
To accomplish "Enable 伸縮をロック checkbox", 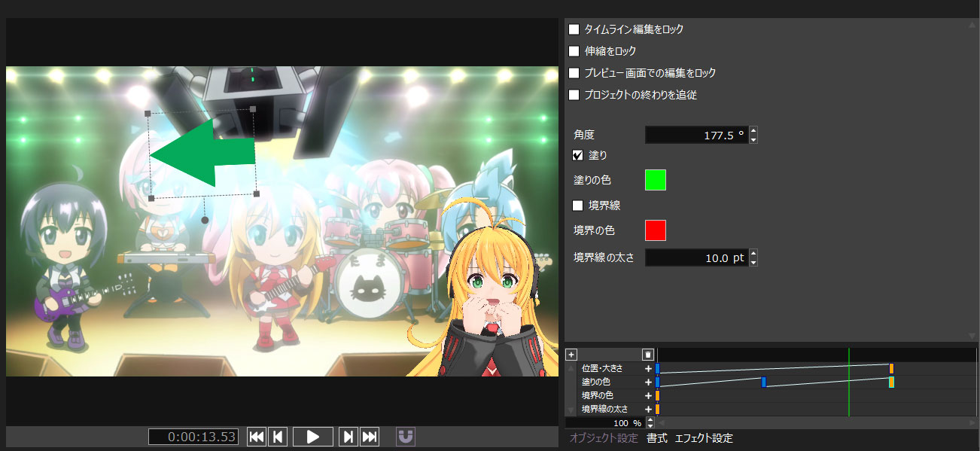I will [574, 51].
